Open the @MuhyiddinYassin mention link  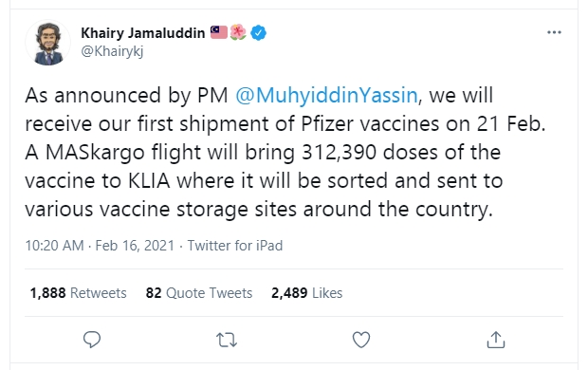point(326,95)
